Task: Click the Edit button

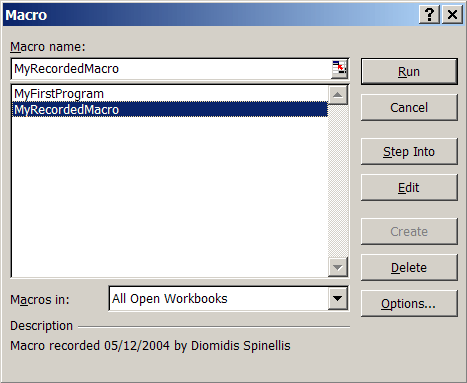Action: (409, 188)
